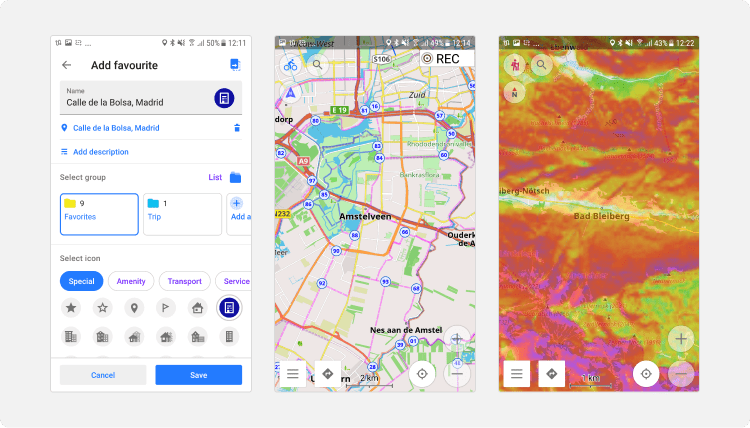Click the delete trash icon by the address
This screenshot has height=428, width=750.
237,128
